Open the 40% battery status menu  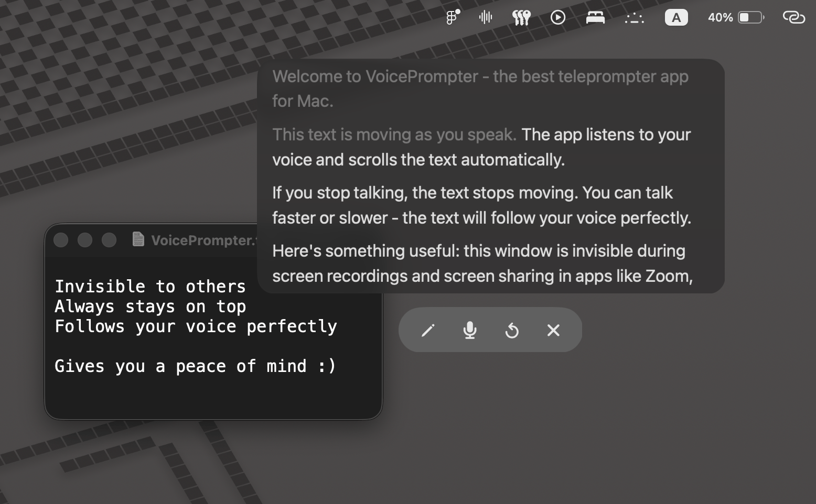point(736,17)
